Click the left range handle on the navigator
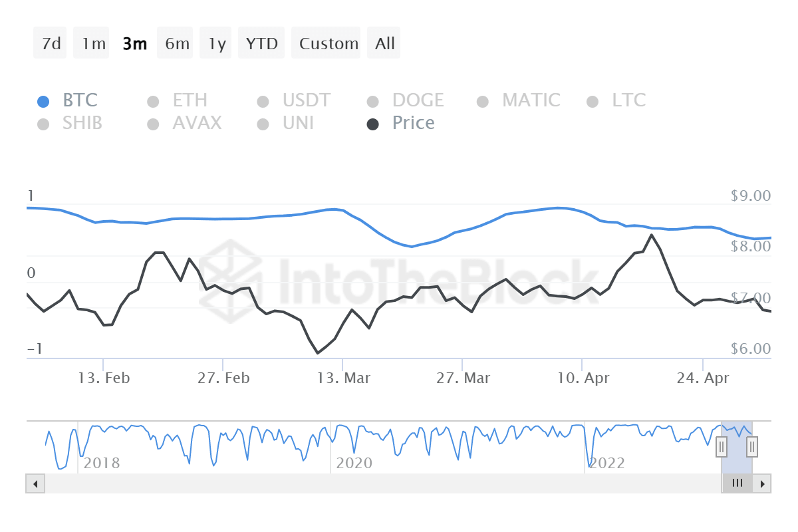Image resolution: width=798 pixels, height=532 pixels. pos(722,447)
